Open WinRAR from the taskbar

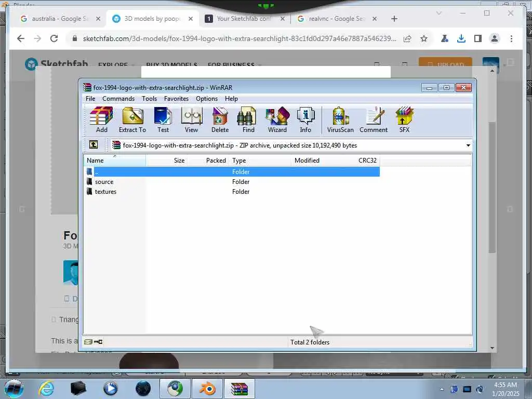point(239,389)
